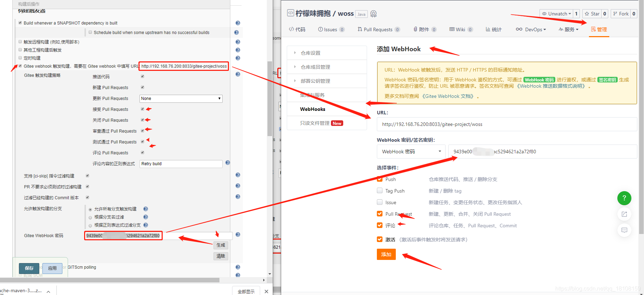The height and width of the screenshot is (295, 644).
Task: Open 只读文件管理 sidebar item
Action: tap(327, 123)
